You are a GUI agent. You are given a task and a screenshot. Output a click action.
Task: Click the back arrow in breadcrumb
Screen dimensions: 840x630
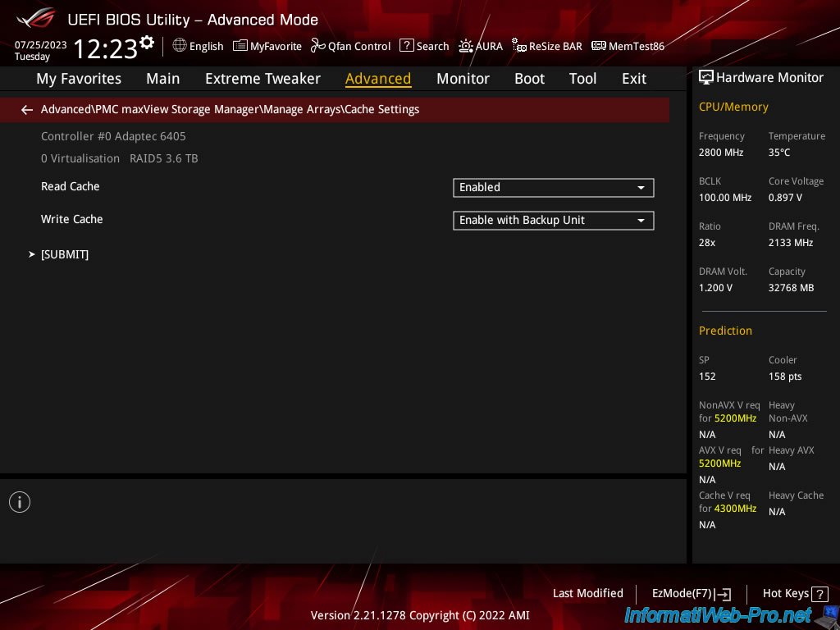(x=27, y=110)
